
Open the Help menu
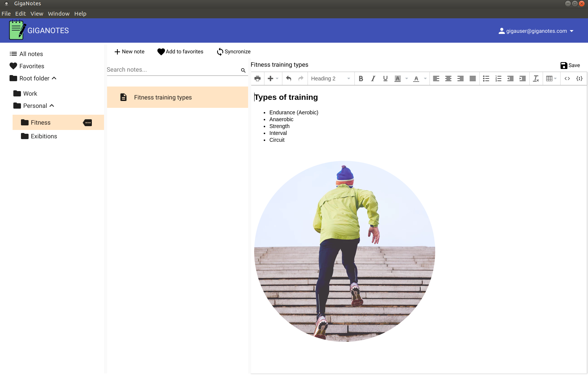click(x=80, y=14)
